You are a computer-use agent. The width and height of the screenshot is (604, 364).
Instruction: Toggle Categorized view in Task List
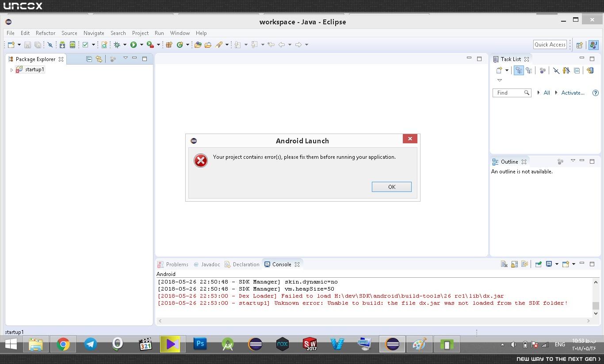[x=519, y=70]
